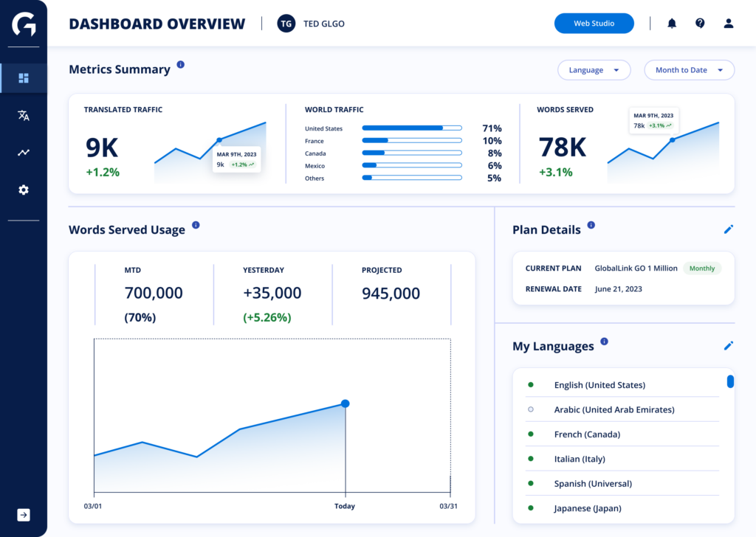This screenshot has width=756, height=537.
Task: Edit My Languages with the pencil icon
Action: click(729, 346)
